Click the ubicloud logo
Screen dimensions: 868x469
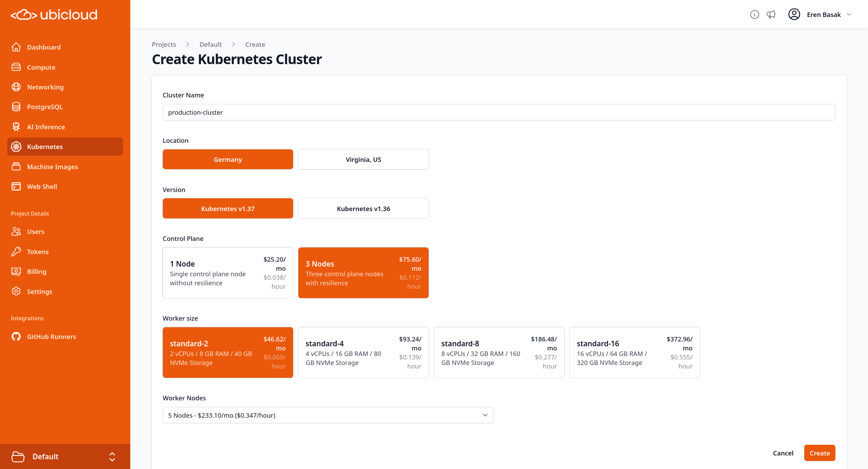point(54,15)
